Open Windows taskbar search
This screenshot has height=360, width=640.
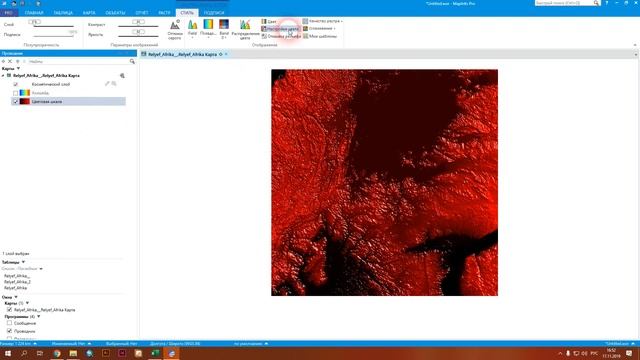(x=24, y=353)
